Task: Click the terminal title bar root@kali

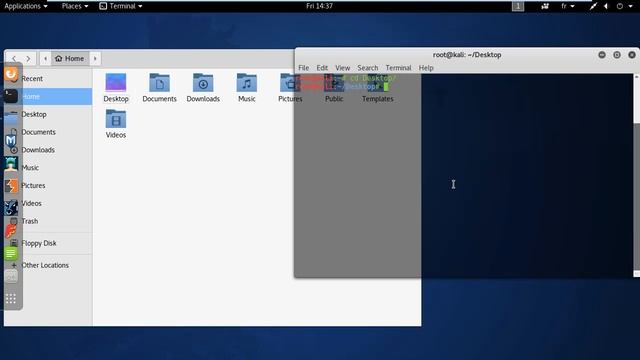Action: (x=467, y=55)
